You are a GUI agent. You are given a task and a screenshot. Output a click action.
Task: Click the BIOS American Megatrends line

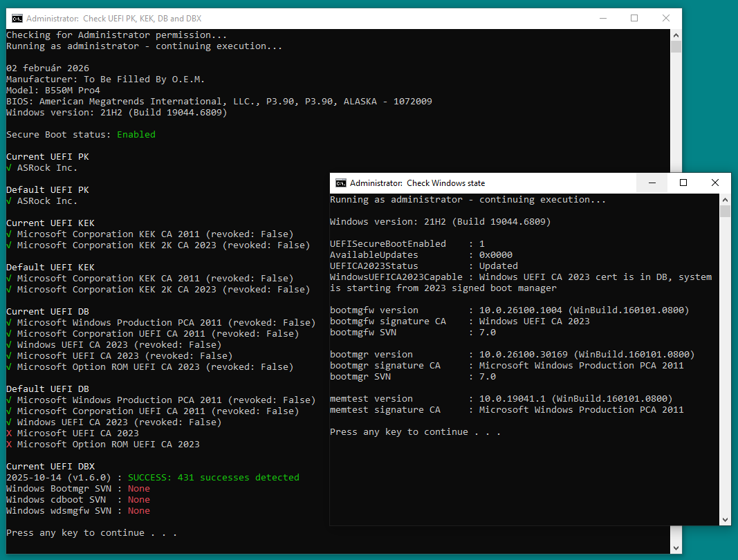pyautogui.click(x=219, y=101)
